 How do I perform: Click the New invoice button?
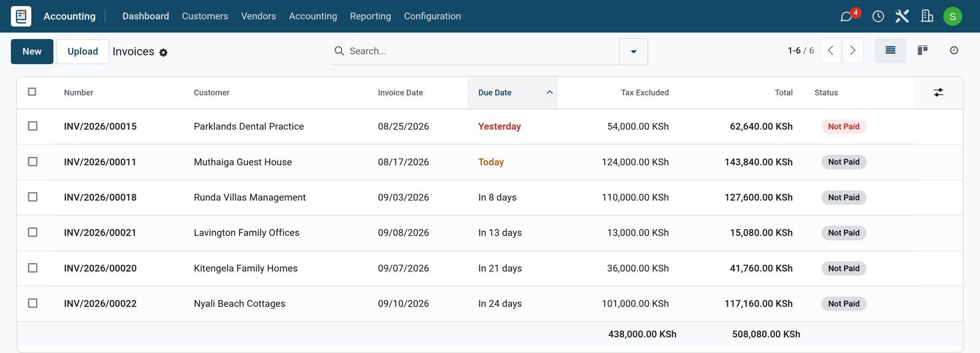click(32, 51)
